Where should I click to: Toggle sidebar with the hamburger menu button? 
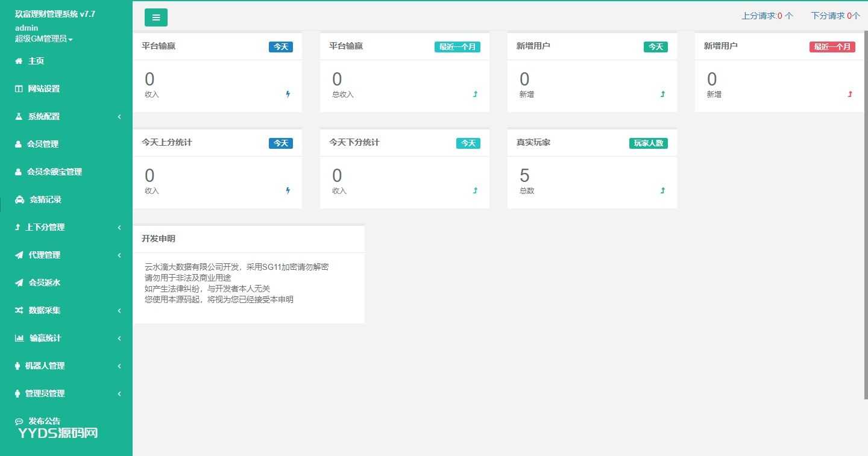pos(156,17)
